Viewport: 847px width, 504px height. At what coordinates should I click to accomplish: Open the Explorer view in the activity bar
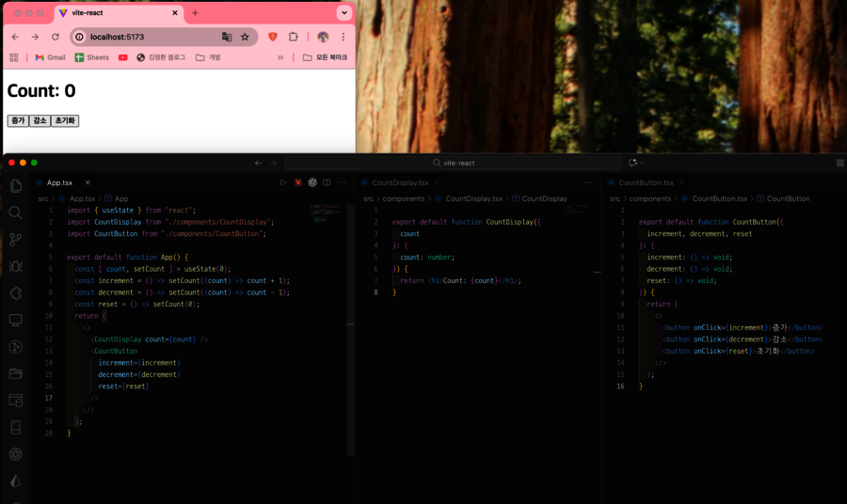15,186
